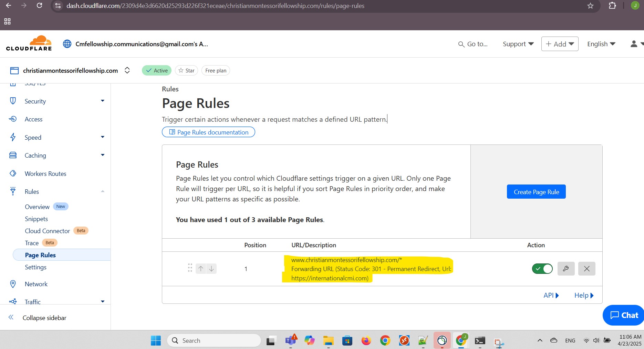Open the user profile icon menu
644x349 pixels.
[634, 44]
